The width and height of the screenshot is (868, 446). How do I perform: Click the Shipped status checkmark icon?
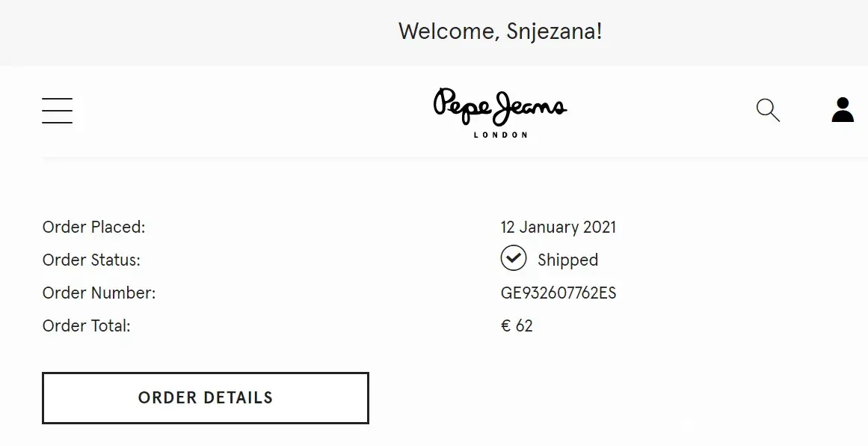(x=514, y=258)
